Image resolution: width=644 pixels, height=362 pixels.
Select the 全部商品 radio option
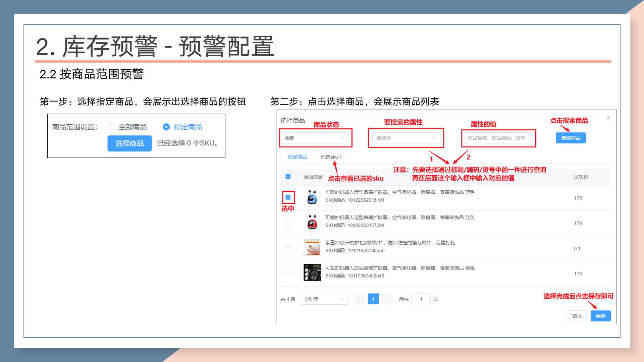click(111, 127)
